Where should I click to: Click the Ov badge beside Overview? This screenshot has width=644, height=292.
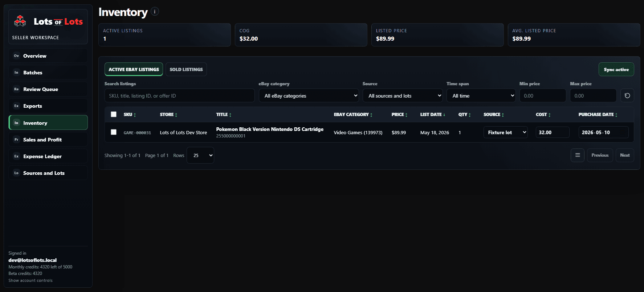pos(16,56)
